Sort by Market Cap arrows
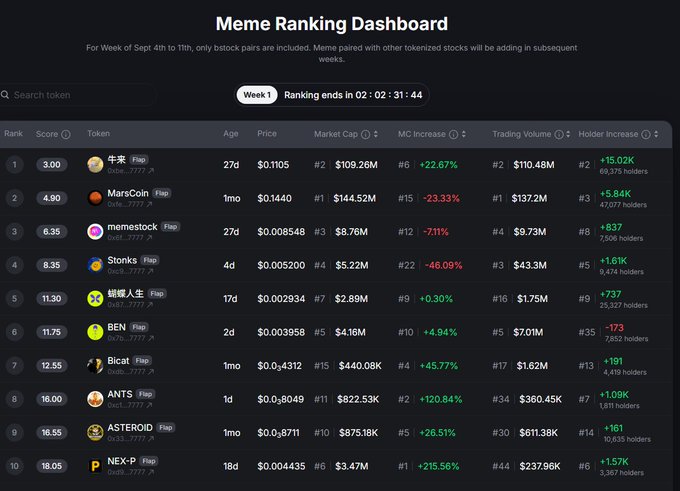Viewport: 680px width, 491px height. click(376, 134)
